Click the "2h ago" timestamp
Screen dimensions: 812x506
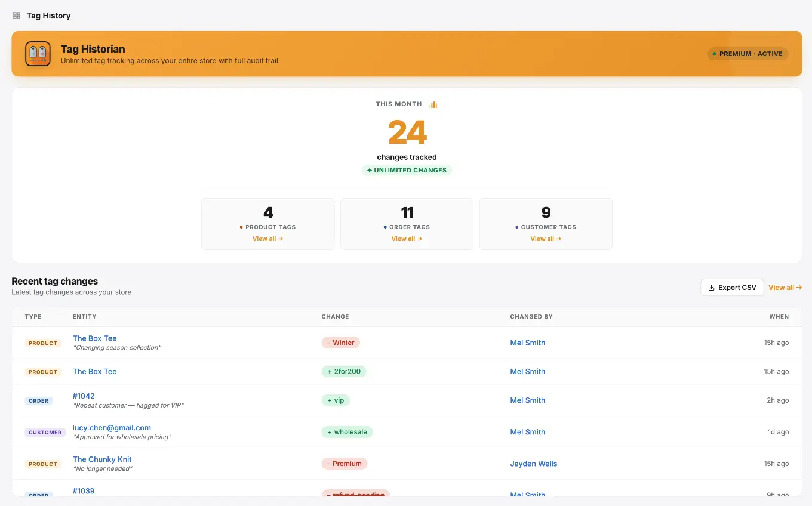(x=778, y=400)
